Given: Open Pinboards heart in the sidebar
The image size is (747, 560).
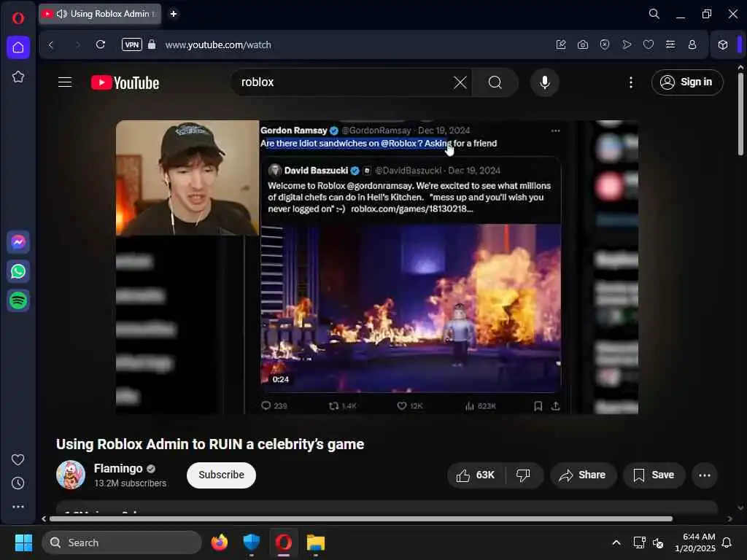Looking at the screenshot, I should [x=18, y=459].
